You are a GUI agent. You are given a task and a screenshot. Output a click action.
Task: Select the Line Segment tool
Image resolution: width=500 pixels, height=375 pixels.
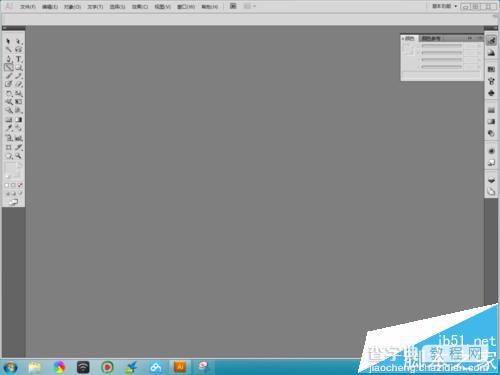[9, 67]
